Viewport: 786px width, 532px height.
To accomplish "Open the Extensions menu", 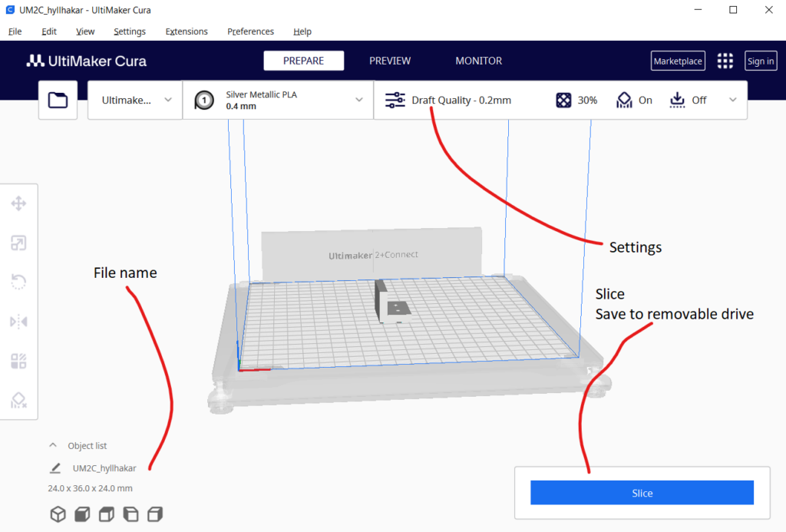I will 187,31.
